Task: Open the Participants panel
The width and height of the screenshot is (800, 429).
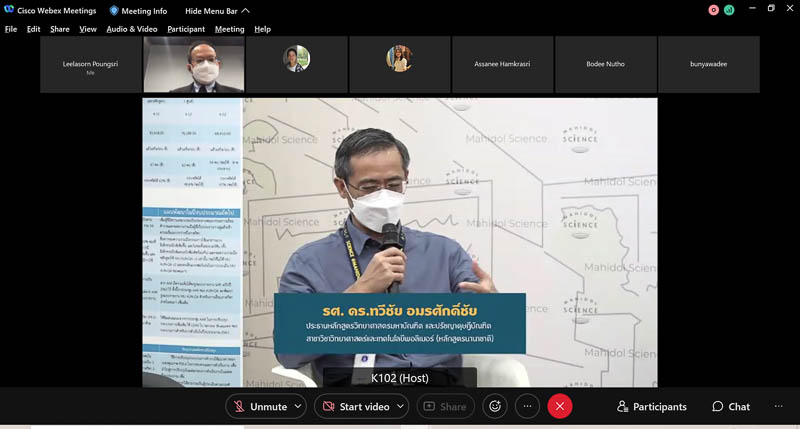Action: [652, 406]
